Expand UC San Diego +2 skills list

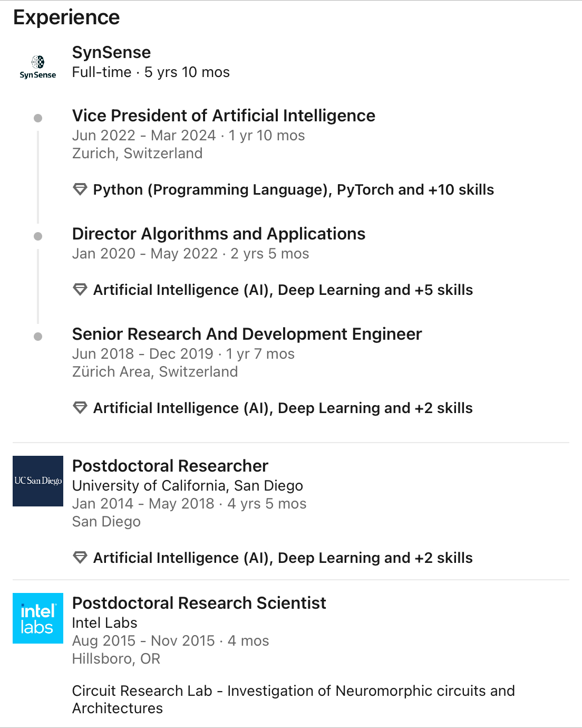pos(283,558)
